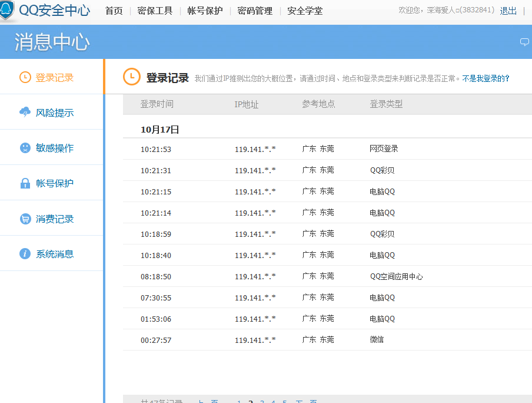This screenshot has height=403, width=532.
Task: Click 微信 login type in the last row
Action: pyautogui.click(x=377, y=339)
